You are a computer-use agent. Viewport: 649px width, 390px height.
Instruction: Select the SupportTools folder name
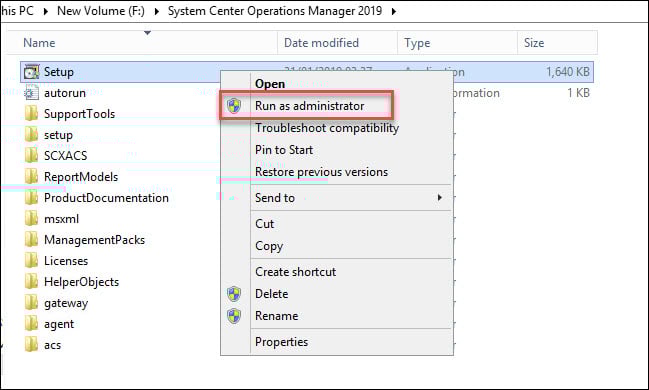click(x=79, y=114)
